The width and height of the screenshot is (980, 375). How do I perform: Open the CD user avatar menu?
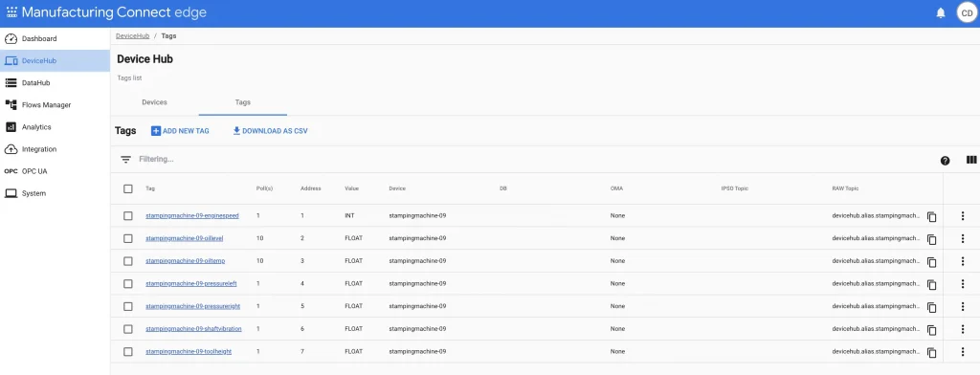tap(967, 13)
